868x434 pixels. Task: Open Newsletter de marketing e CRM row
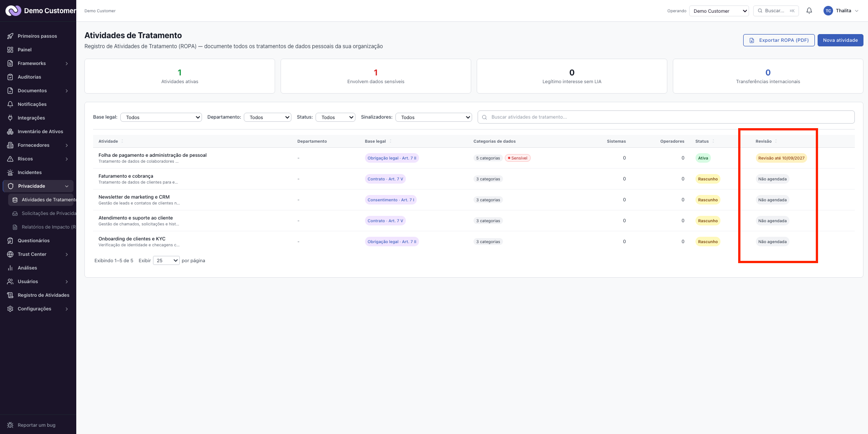(x=474, y=200)
